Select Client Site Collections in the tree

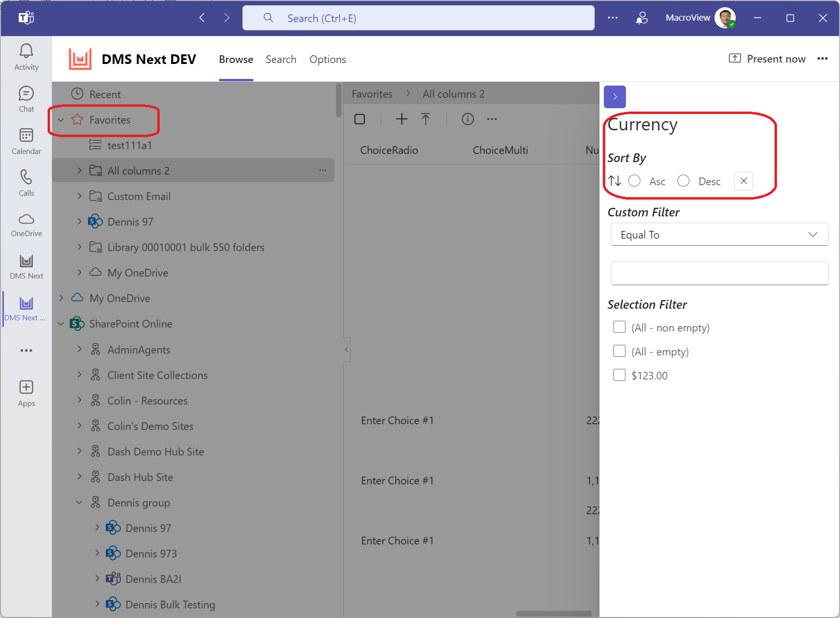(157, 375)
